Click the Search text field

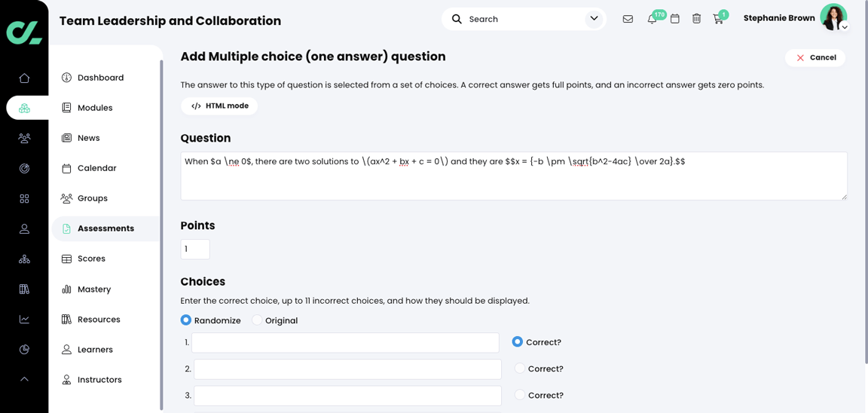click(523, 19)
